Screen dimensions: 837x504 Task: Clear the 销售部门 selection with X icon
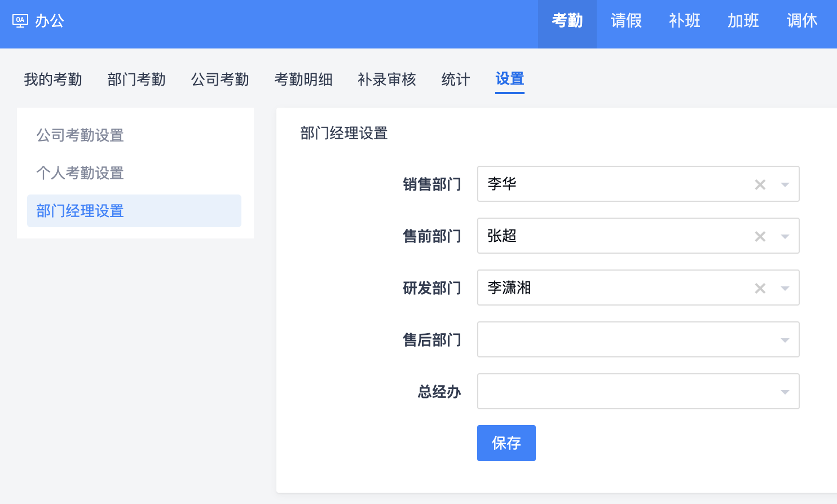tap(760, 184)
